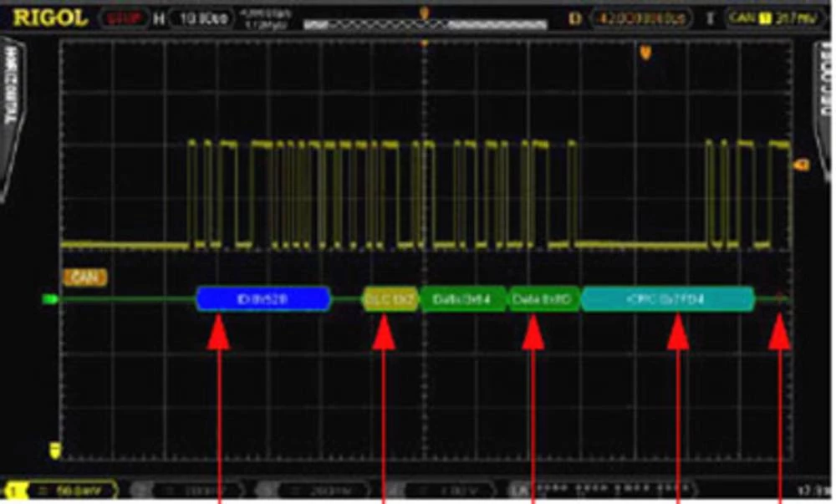
Task: Select the blue ID decode block
Action: tap(264, 298)
